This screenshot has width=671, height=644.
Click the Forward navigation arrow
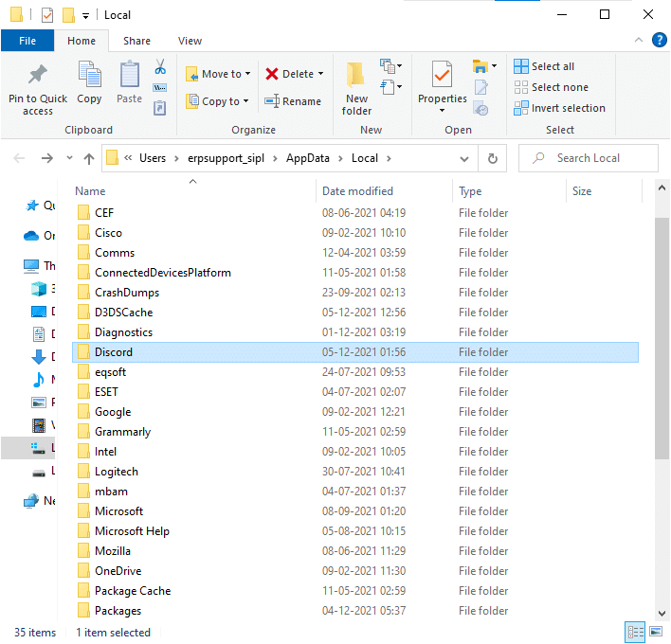(x=47, y=159)
